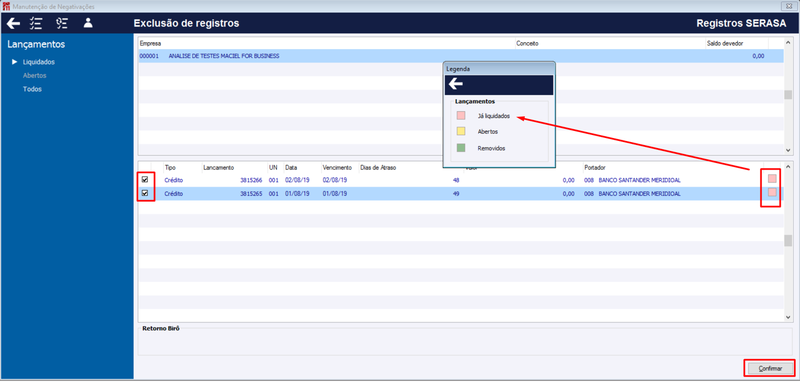Click the Data column header
This screenshot has height=383, width=800.
coord(291,167)
